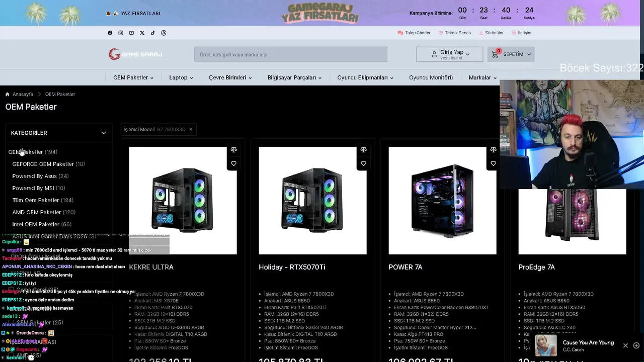
Task: Remove the İşlemci Modeli R7 7800X3D filter
Action: (x=191, y=129)
